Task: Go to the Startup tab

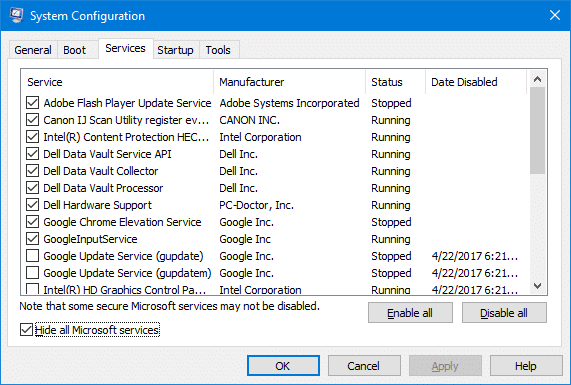Action: point(175,50)
